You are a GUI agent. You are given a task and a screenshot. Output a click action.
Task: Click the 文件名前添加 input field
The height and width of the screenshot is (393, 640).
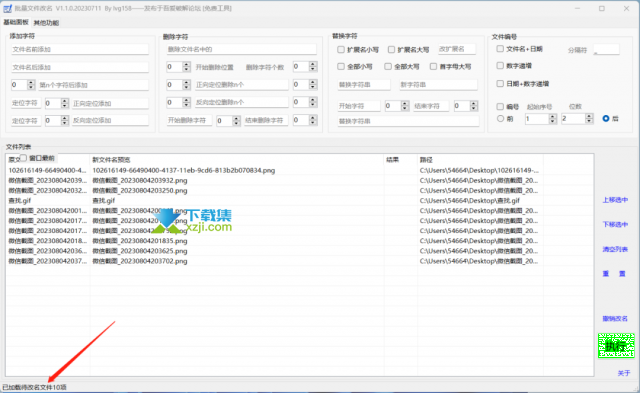pos(80,49)
